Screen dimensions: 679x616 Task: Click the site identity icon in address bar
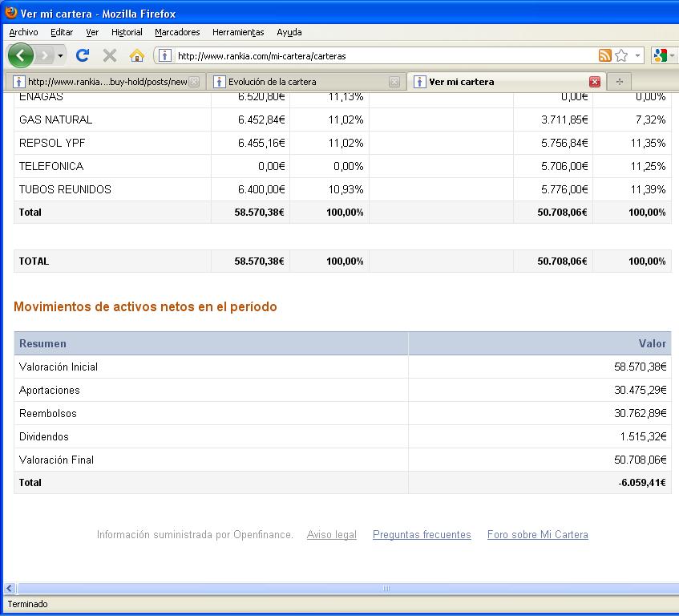click(x=164, y=56)
